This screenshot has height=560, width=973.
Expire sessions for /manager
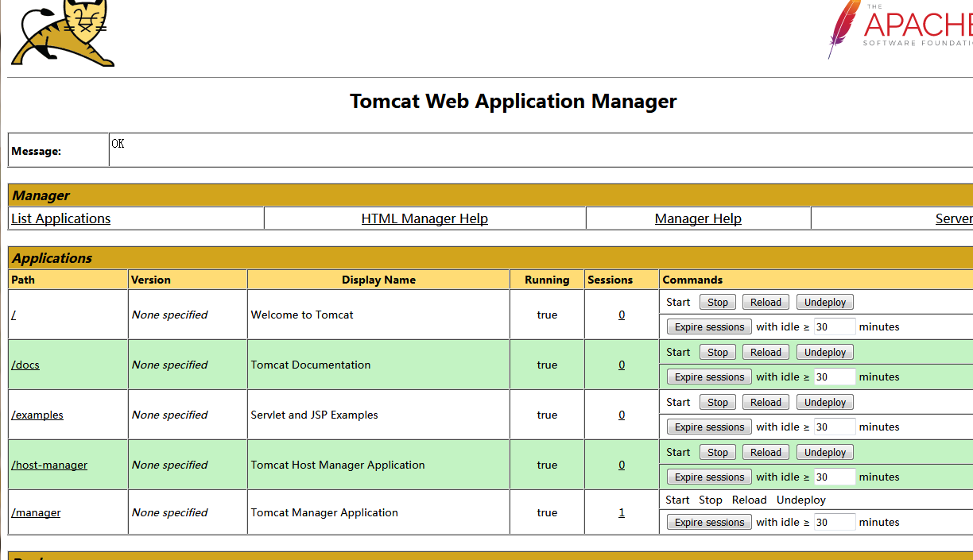(710, 522)
